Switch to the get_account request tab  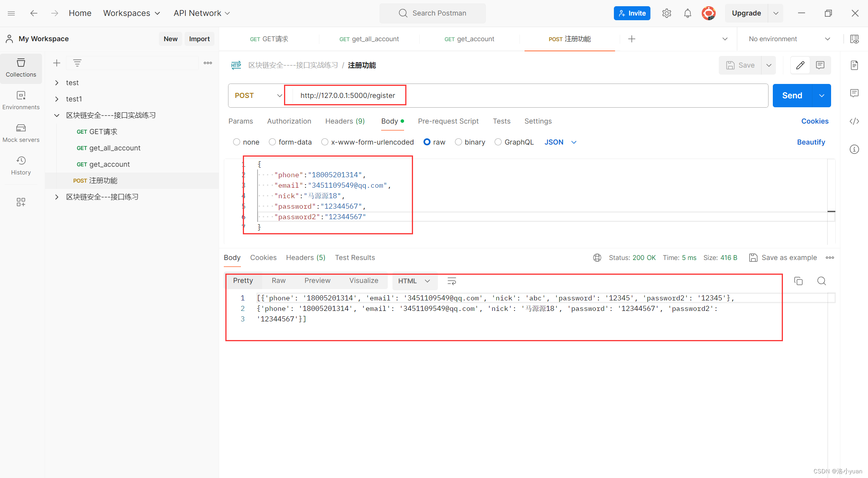469,39
